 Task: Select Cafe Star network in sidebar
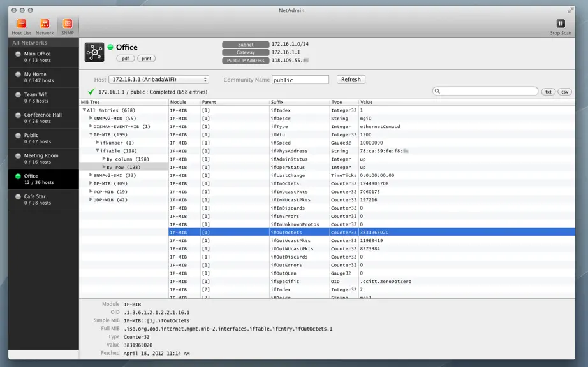coord(43,199)
